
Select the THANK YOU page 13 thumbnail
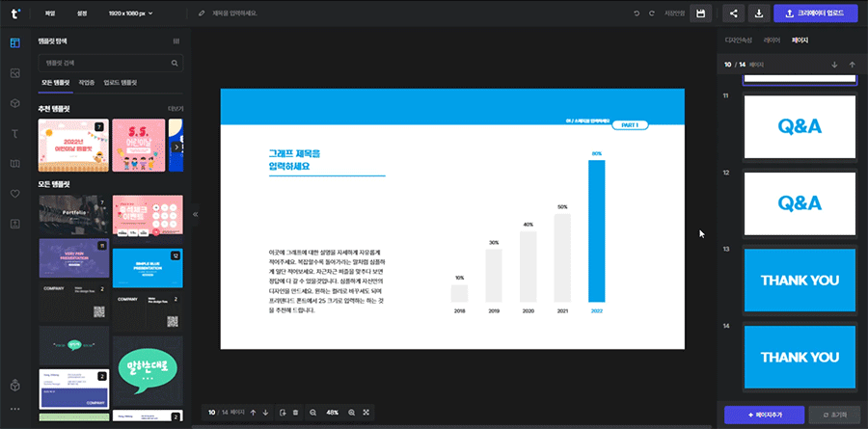point(800,280)
